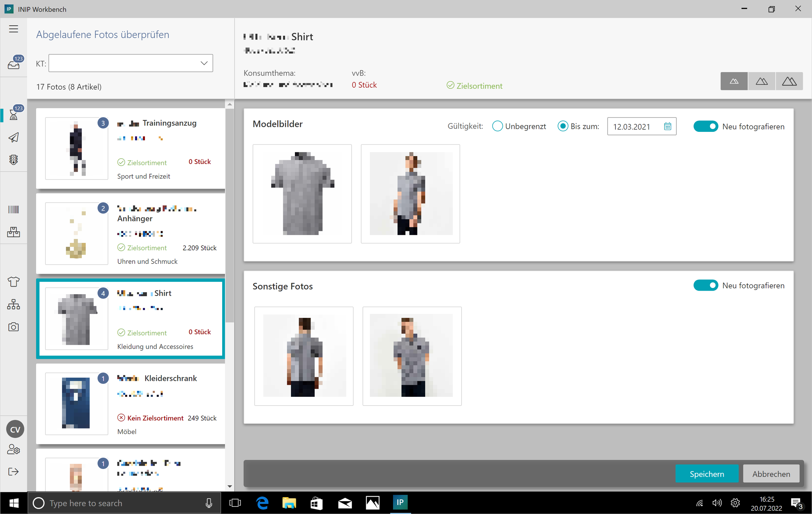Click the camera sidebar icon
The image size is (812, 514).
[14, 327]
